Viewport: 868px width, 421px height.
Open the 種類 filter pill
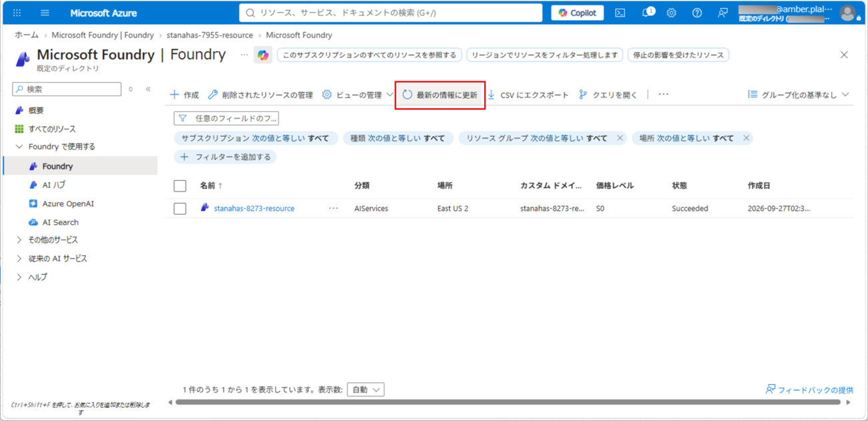pos(398,138)
